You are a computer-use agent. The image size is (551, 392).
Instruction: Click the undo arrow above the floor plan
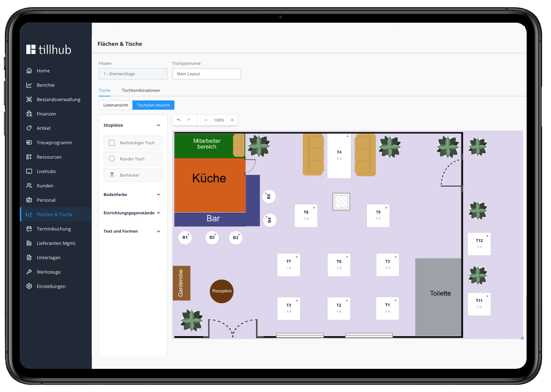click(178, 120)
